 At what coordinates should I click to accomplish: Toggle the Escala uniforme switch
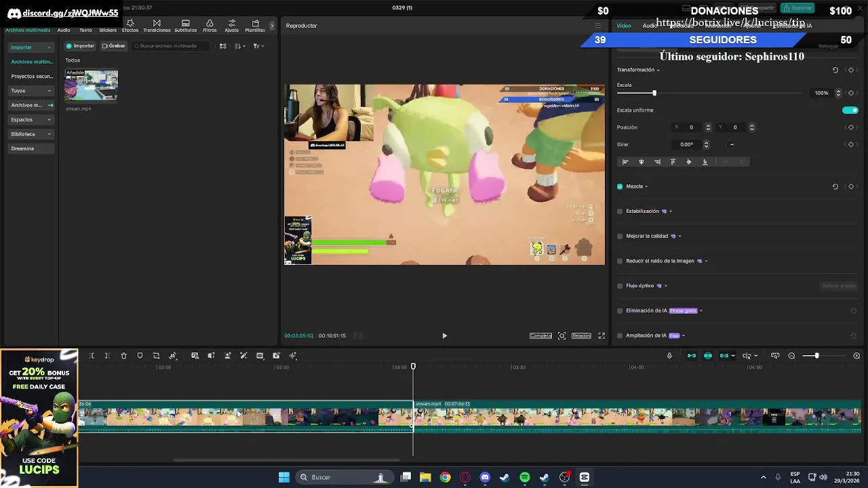850,110
